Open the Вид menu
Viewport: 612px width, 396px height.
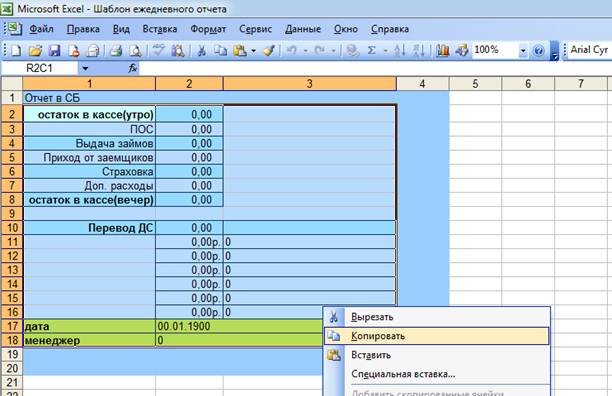click(121, 29)
